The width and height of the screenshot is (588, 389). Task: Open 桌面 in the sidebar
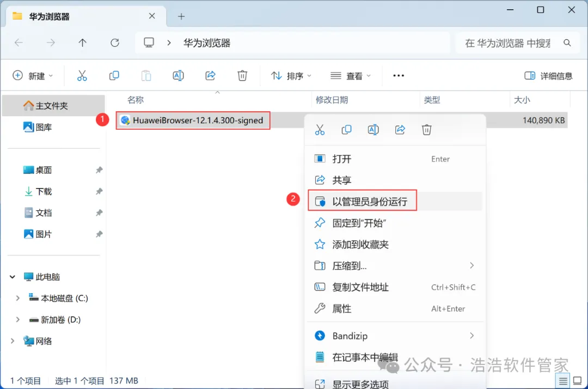pyautogui.click(x=53, y=170)
